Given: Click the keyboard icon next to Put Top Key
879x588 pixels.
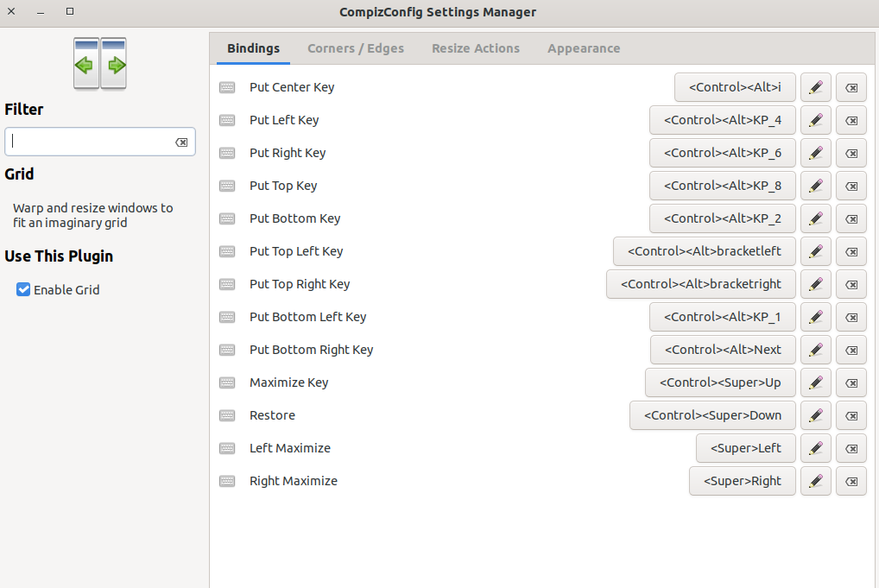Looking at the screenshot, I should [227, 186].
